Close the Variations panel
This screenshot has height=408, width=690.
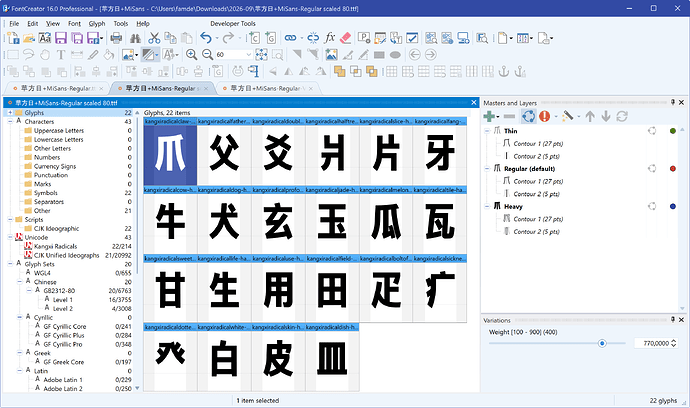(681, 320)
